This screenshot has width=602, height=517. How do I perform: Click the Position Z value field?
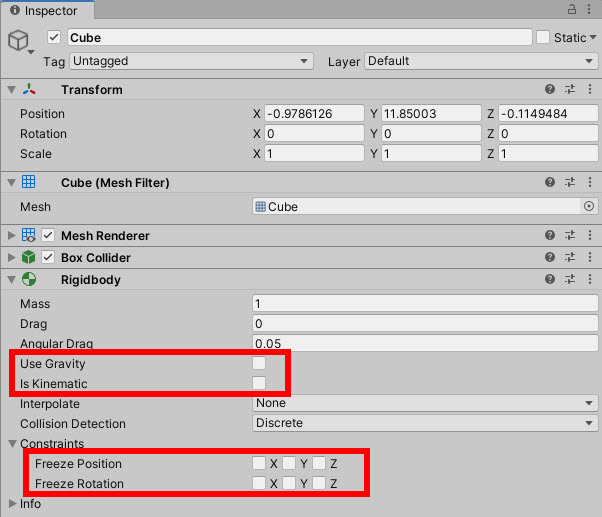(x=548, y=113)
